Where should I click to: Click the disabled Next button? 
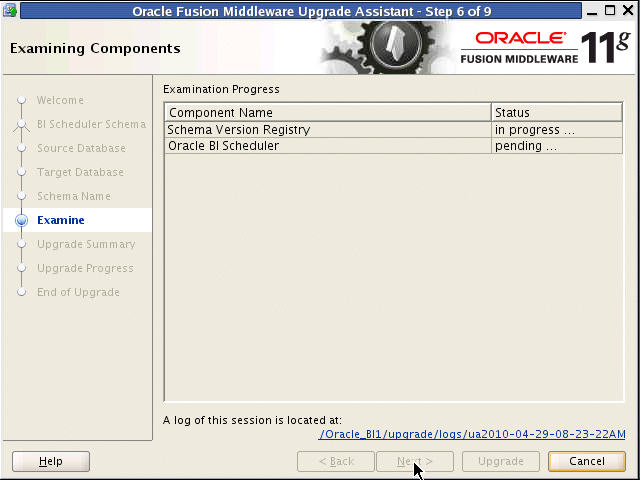click(415, 461)
